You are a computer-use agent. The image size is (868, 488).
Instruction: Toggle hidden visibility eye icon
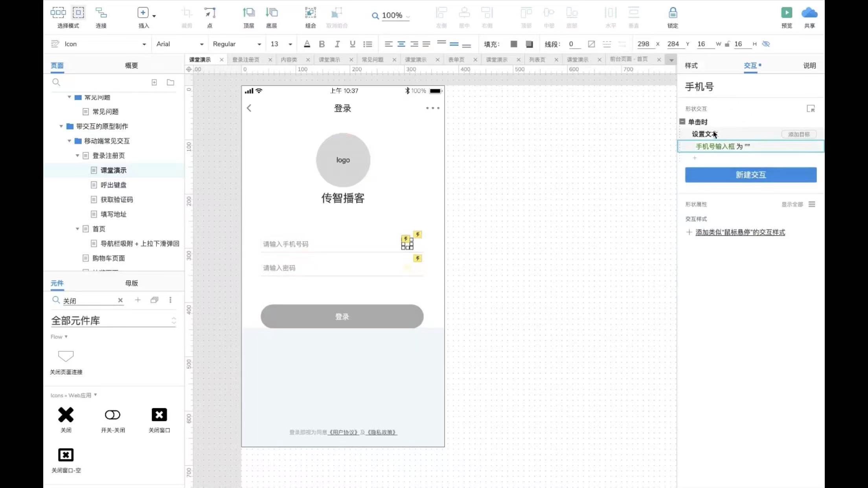click(766, 44)
